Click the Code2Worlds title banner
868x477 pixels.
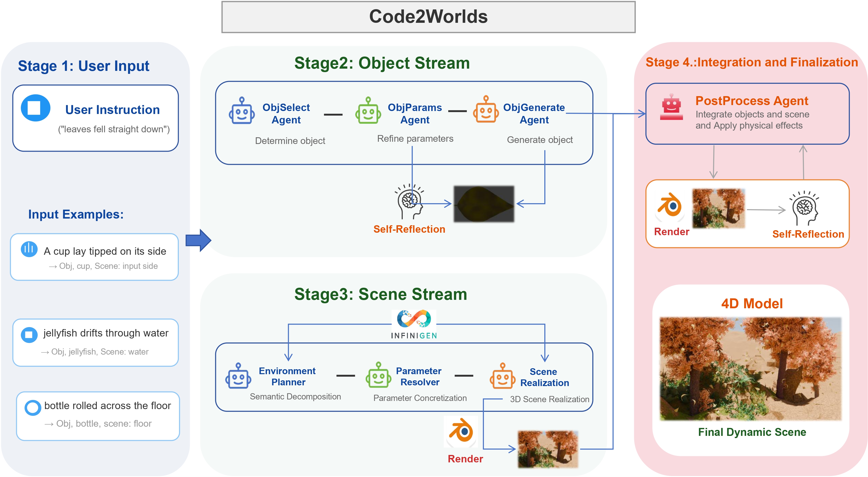click(429, 16)
